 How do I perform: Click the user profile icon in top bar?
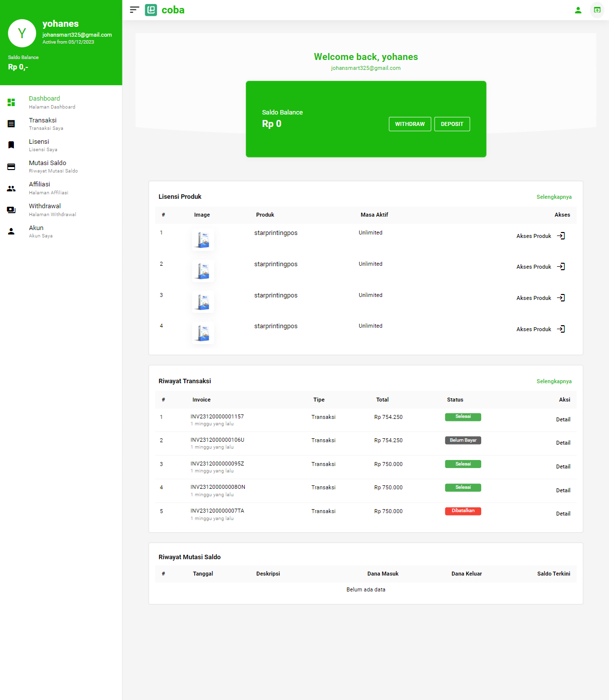[x=578, y=10]
